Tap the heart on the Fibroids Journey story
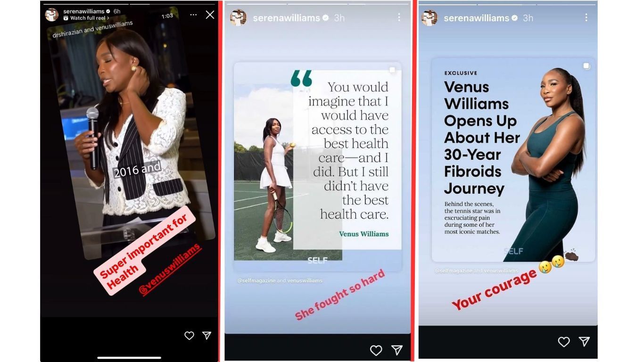This screenshot has height=362, width=644. tap(564, 342)
